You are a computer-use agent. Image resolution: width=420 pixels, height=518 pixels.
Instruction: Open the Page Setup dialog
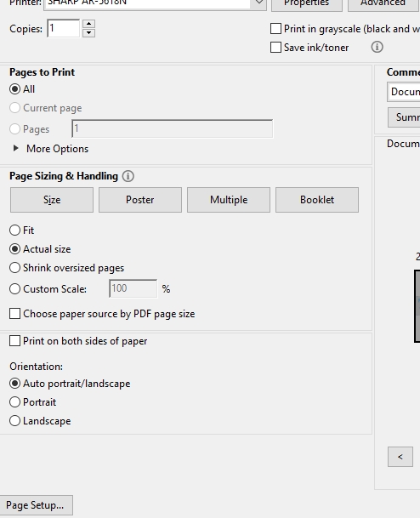(x=36, y=505)
